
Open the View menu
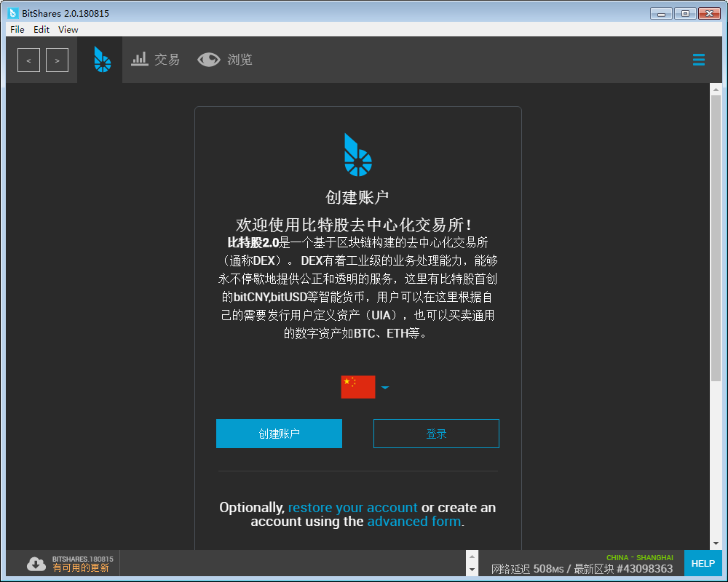[x=68, y=29]
